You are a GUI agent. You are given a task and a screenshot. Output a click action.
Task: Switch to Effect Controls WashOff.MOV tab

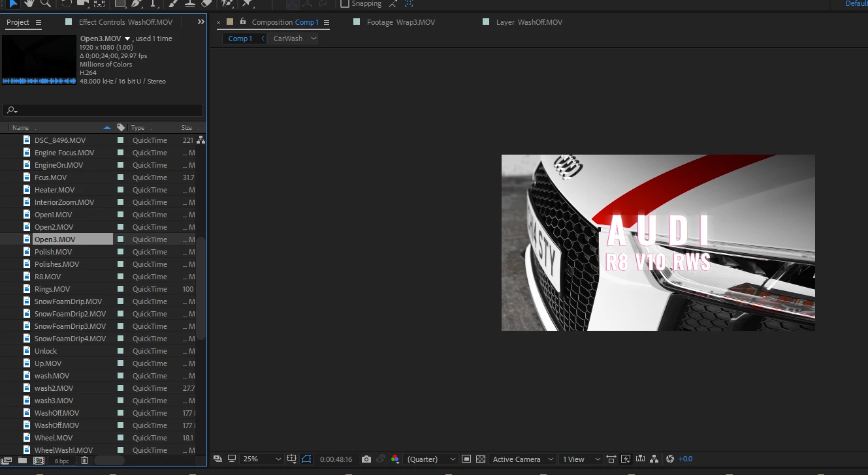[125, 22]
